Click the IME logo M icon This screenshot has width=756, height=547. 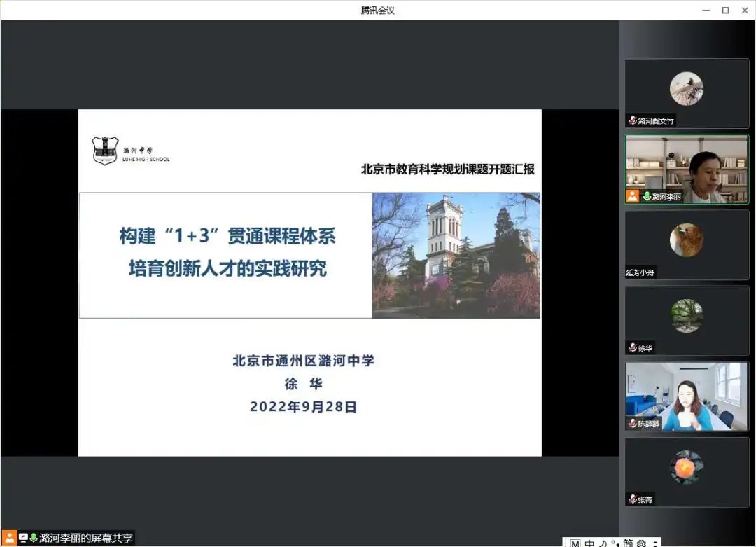tap(575, 543)
